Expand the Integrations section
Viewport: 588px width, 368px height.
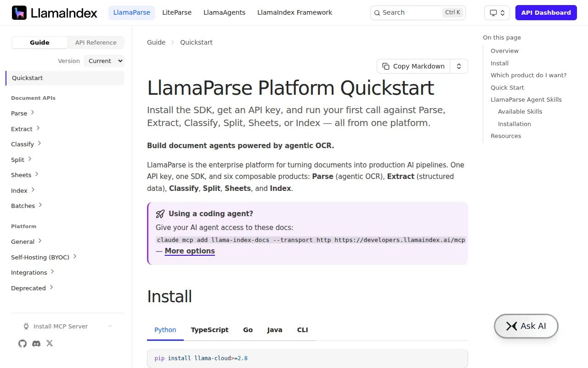point(33,272)
